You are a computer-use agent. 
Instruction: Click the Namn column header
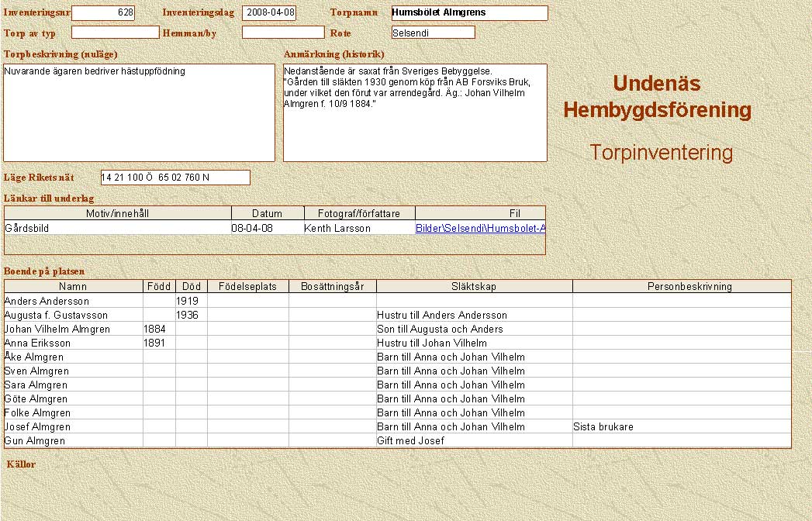point(73,287)
